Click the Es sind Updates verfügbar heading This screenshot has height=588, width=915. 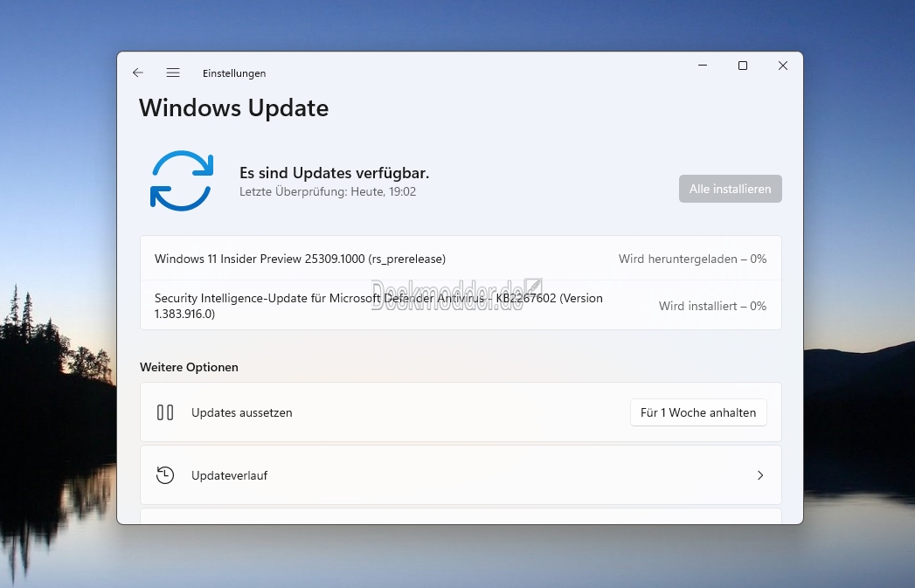click(x=335, y=173)
